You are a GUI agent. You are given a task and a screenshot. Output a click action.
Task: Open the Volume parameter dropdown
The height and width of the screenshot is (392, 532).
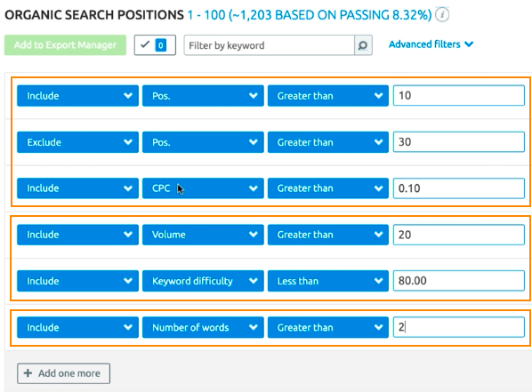[203, 235]
